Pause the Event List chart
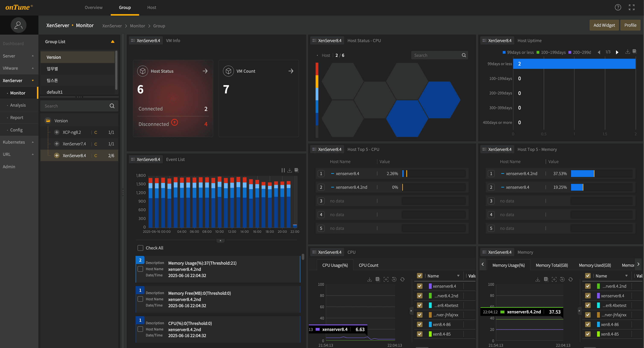 coord(283,170)
